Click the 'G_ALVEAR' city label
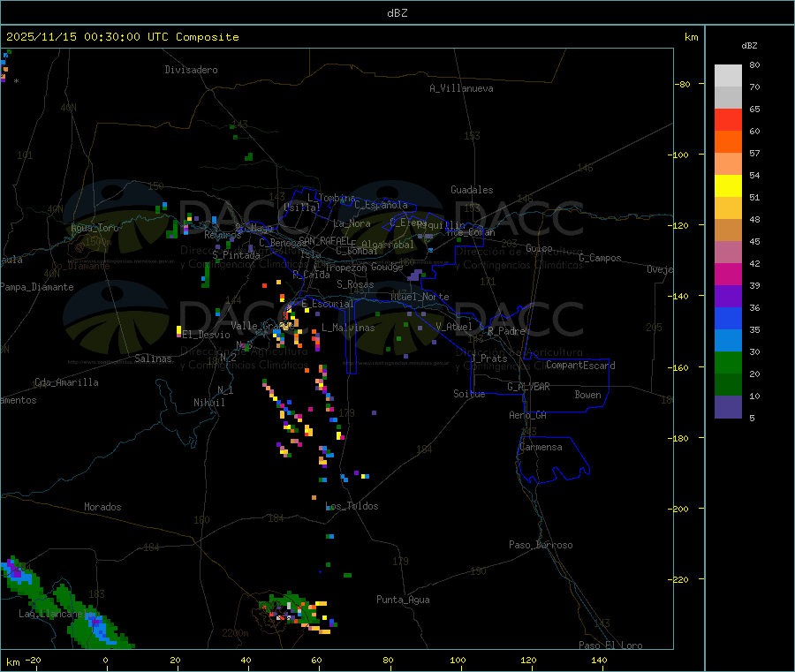The height and width of the screenshot is (672, 795). [x=528, y=387]
